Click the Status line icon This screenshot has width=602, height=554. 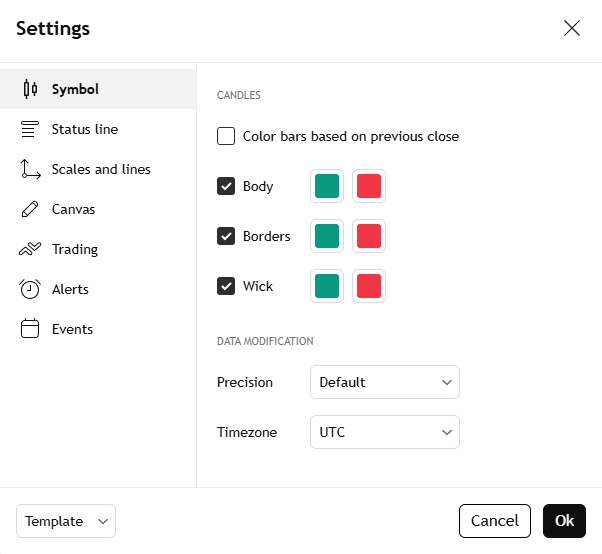pos(30,129)
